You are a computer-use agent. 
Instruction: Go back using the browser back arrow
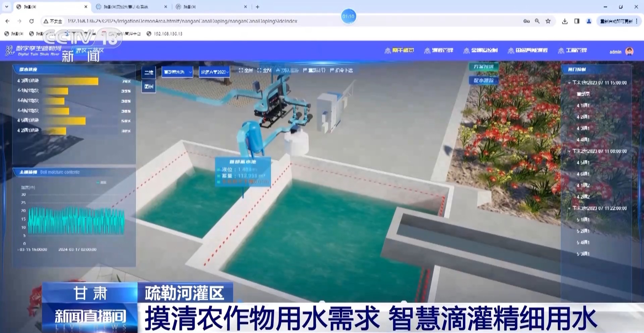[x=8, y=21]
